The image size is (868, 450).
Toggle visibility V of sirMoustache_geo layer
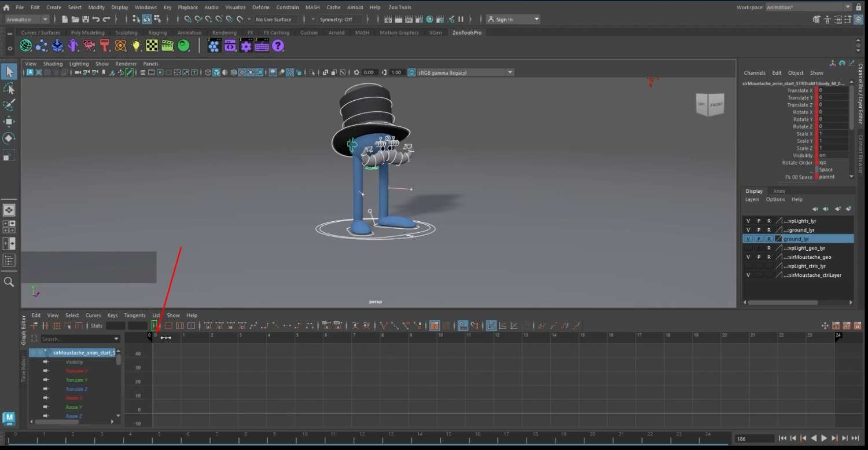[748, 257]
